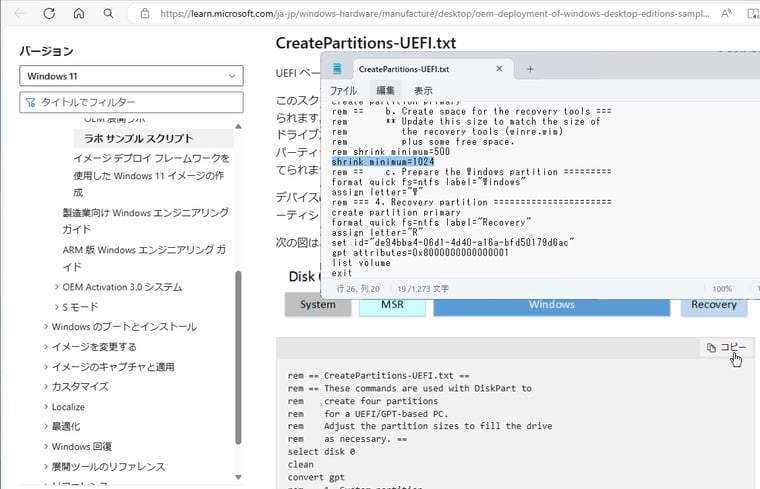Expand the S モード tree item
Screen dimensions: 760x489
tap(57, 307)
